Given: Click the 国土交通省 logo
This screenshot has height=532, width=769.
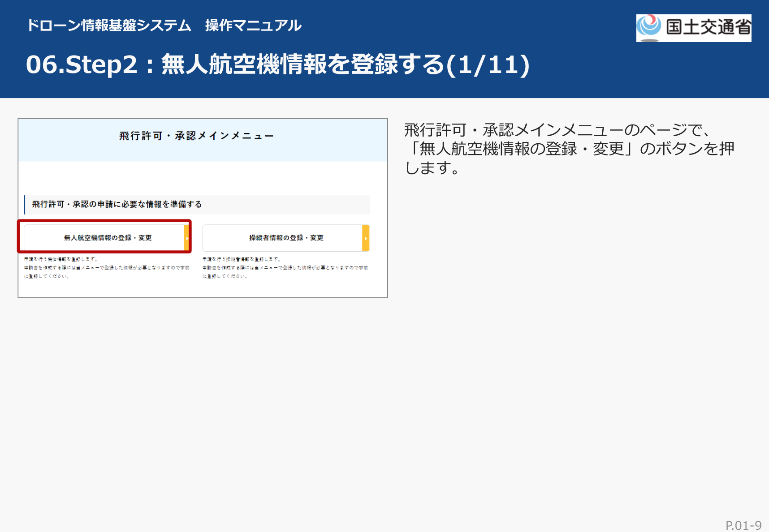Looking at the screenshot, I should tap(694, 28).
